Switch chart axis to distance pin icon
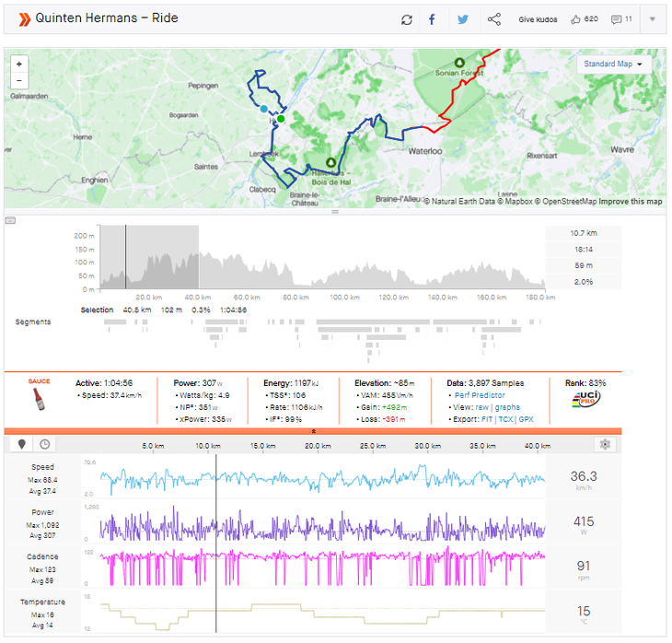The height and width of the screenshot is (643, 672). (22, 444)
